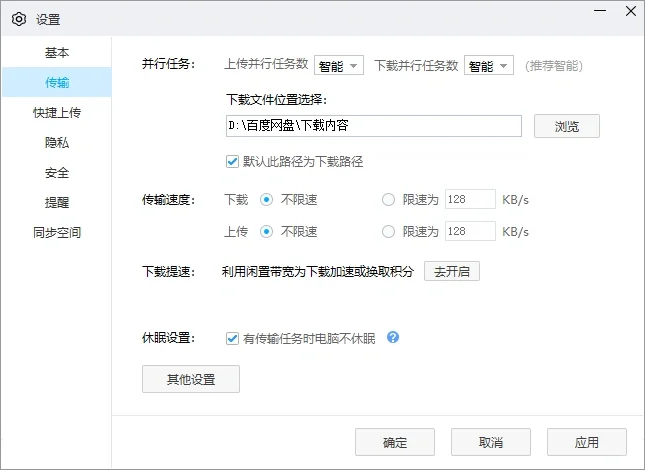645x470 pixels.
Task: Select 不限速 for 上传
Action: coord(266,232)
